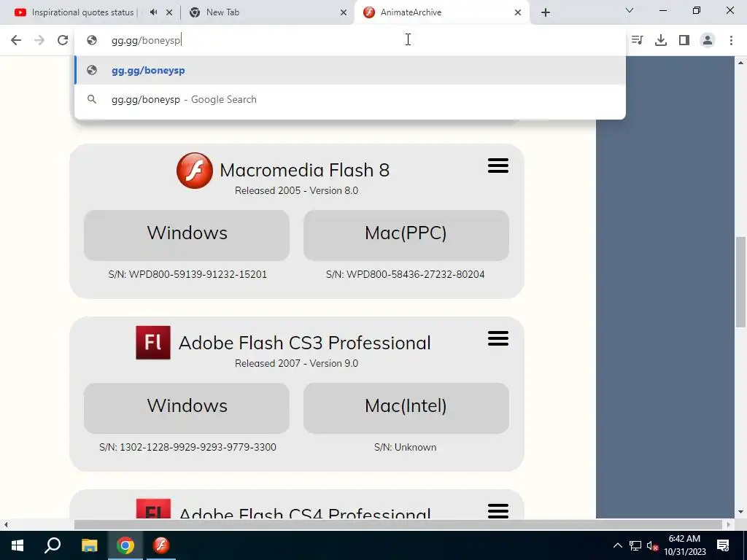The width and height of the screenshot is (747, 560).
Task: Click Adobe Flash CS3 Professional heading
Action: 304,343
